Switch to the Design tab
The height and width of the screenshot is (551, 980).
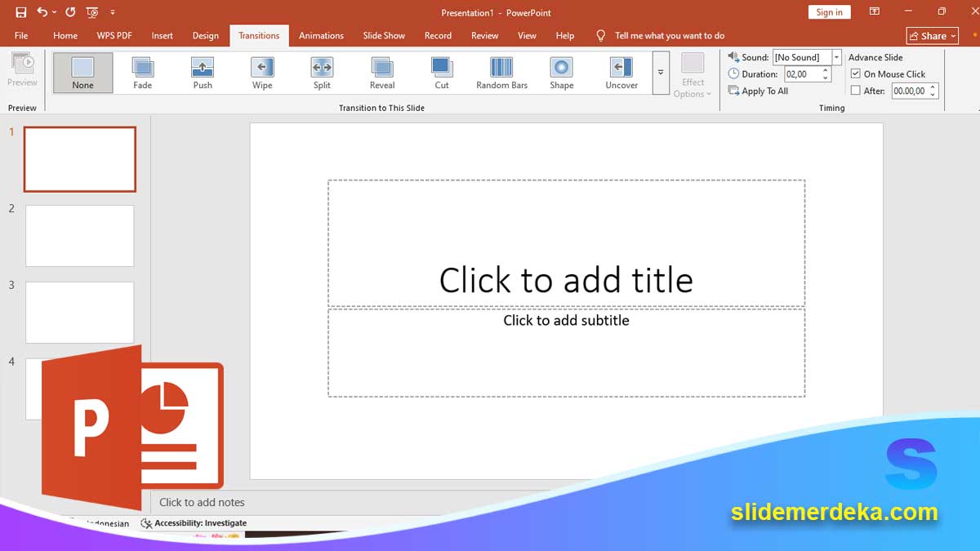[206, 36]
